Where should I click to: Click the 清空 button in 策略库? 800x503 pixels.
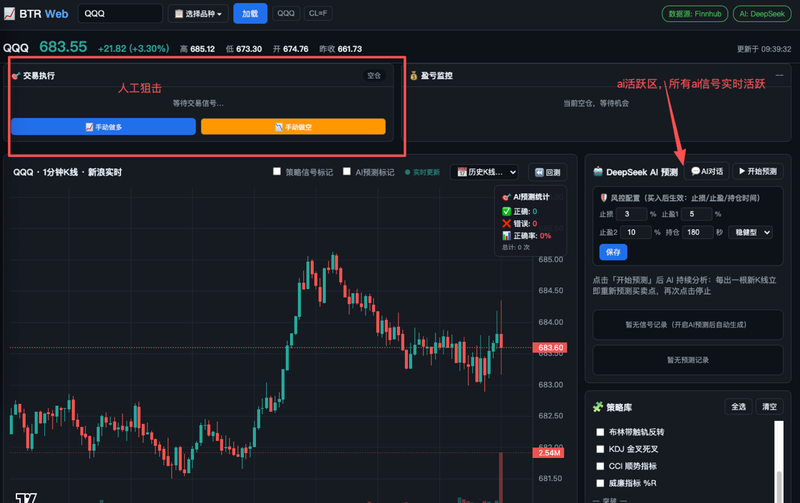[x=769, y=407]
